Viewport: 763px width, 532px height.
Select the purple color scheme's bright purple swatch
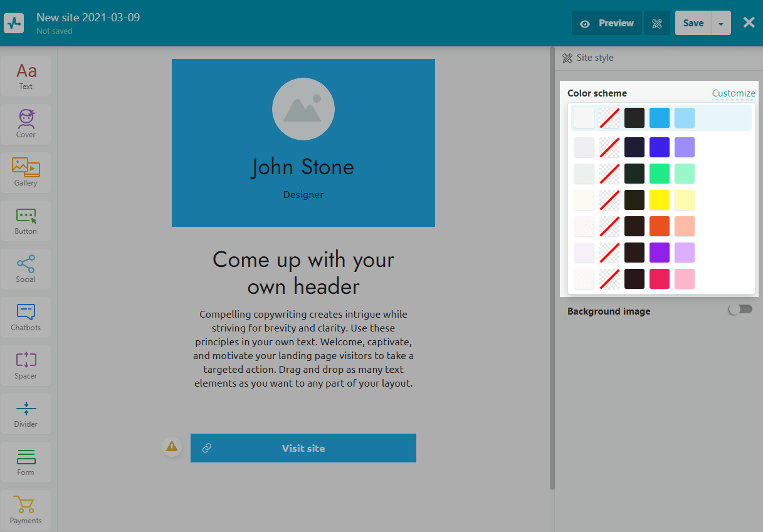click(660, 253)
